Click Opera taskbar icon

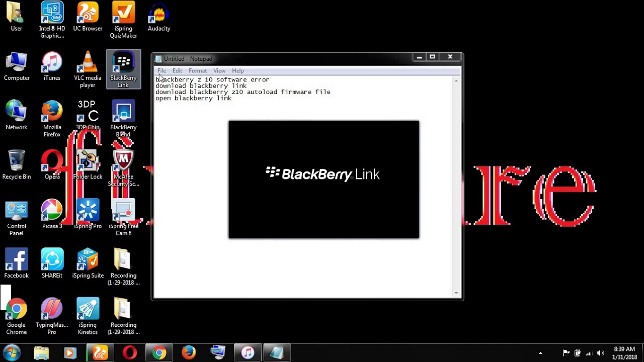click(129, 353)
